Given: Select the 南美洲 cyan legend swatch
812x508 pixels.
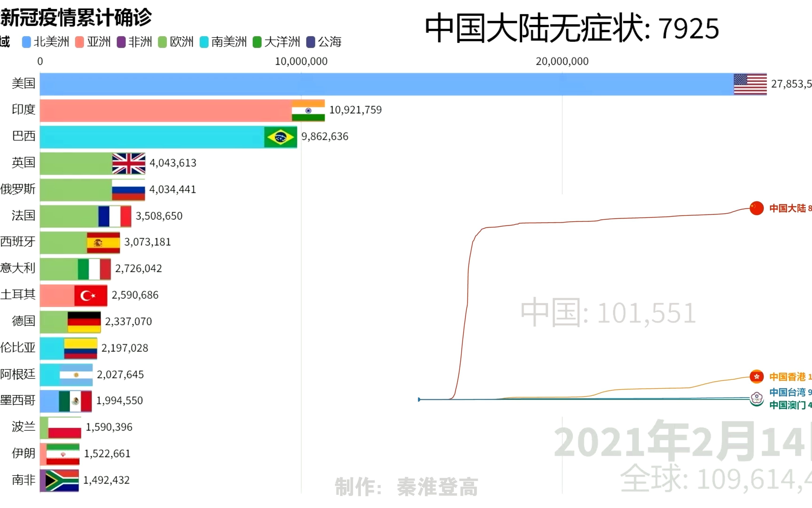Looking at the screenshot, I should 204,42.
